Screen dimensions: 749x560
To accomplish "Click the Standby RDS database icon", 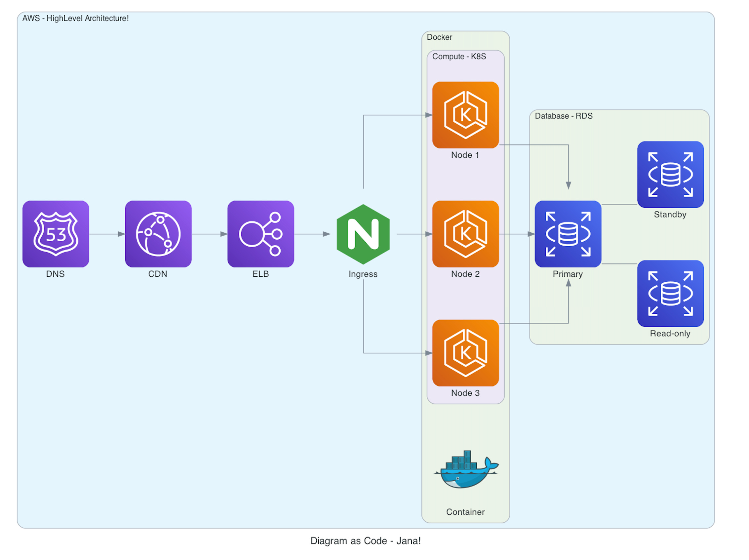I will (x=670, y=174).
